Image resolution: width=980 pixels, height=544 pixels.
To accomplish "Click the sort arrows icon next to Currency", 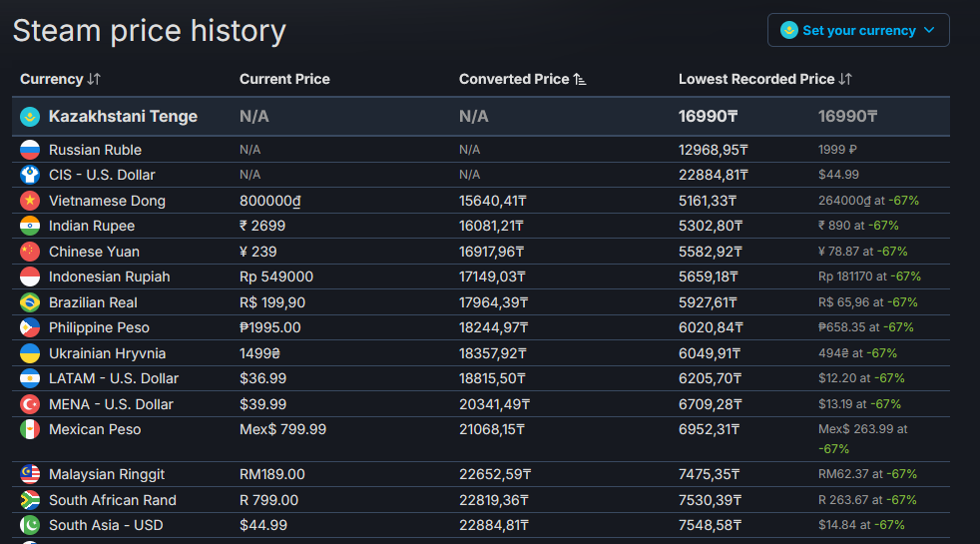I will (x=94, y=80).
